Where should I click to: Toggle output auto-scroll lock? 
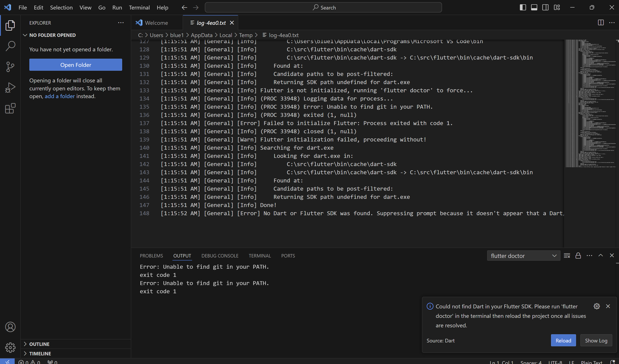coord(578,256)
